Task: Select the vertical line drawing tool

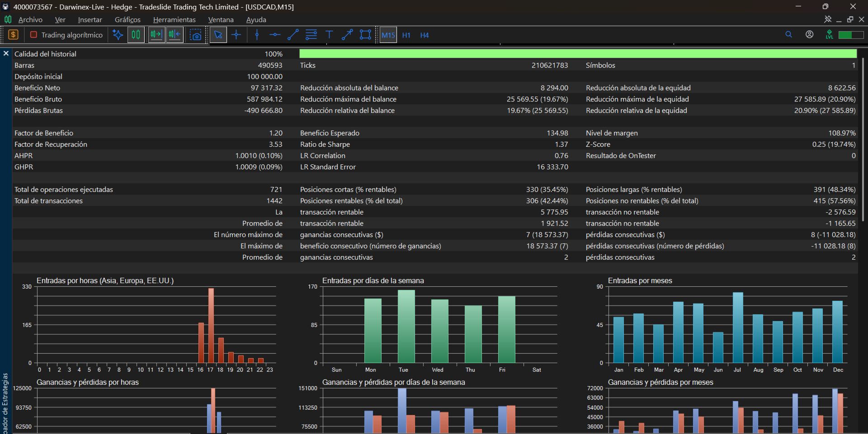Action: click(257, 35)
